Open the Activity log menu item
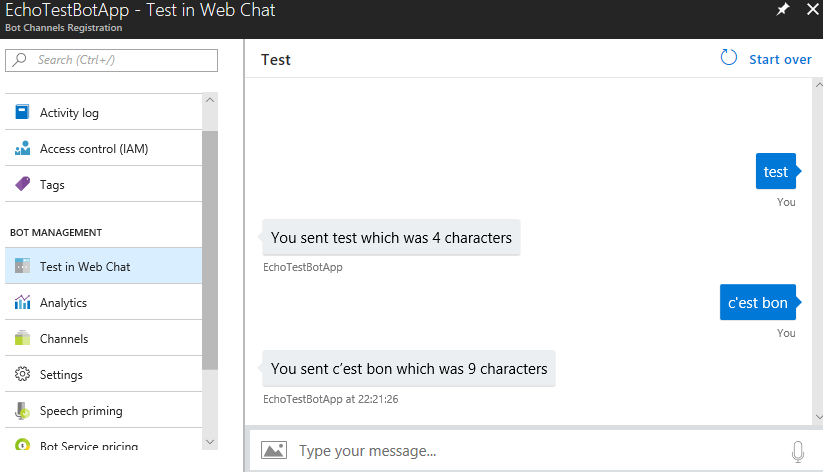Viewport: 823px width, 472px height. (x=103, y=112)
